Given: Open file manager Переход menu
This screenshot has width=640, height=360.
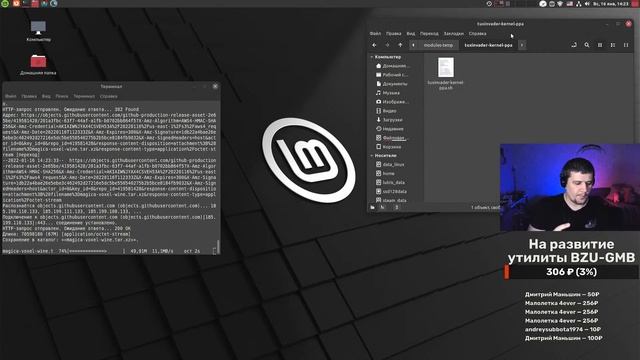Looking at the screenshot, I should [429, 33].
